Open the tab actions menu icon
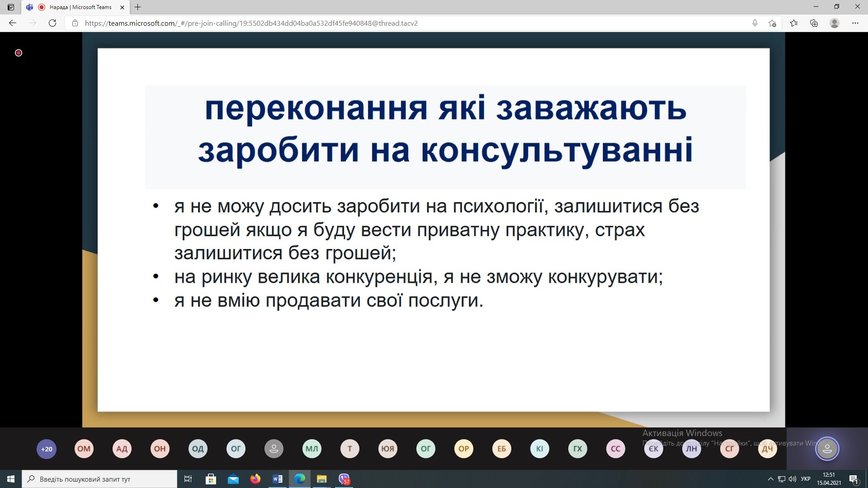Viewport: 868px width, 488px height. click(x=11, y=7)
